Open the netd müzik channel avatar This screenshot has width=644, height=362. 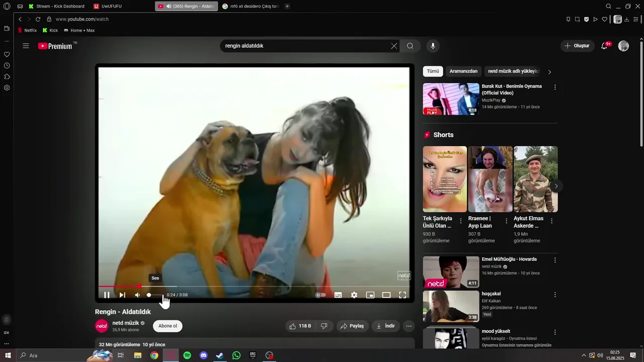pyautogui.click(x=102, y=326)
